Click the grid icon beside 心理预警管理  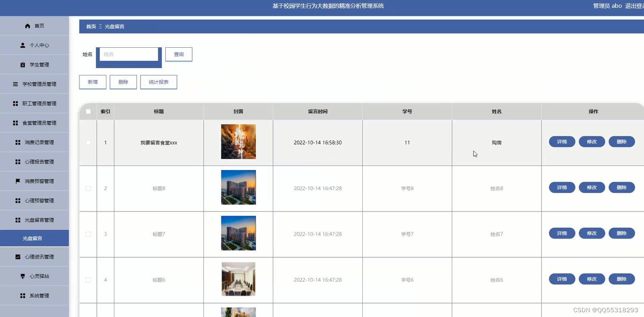click(x=18, y=201)
